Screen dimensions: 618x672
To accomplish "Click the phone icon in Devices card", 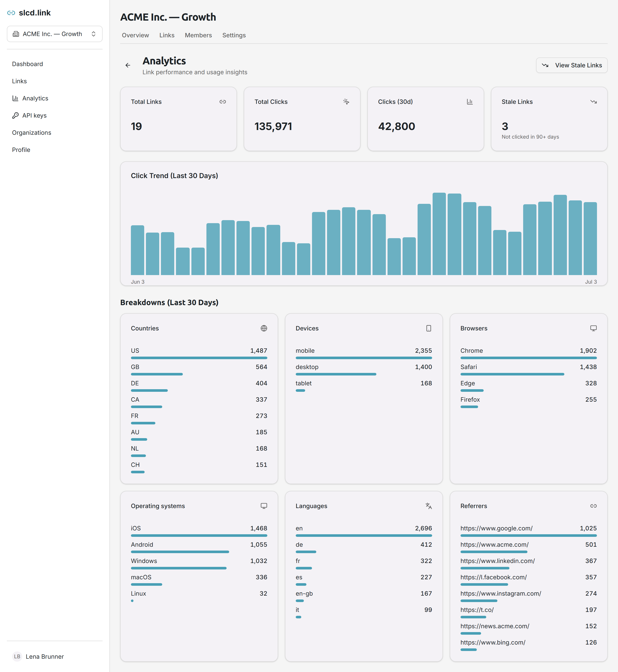I will (428, 328).
